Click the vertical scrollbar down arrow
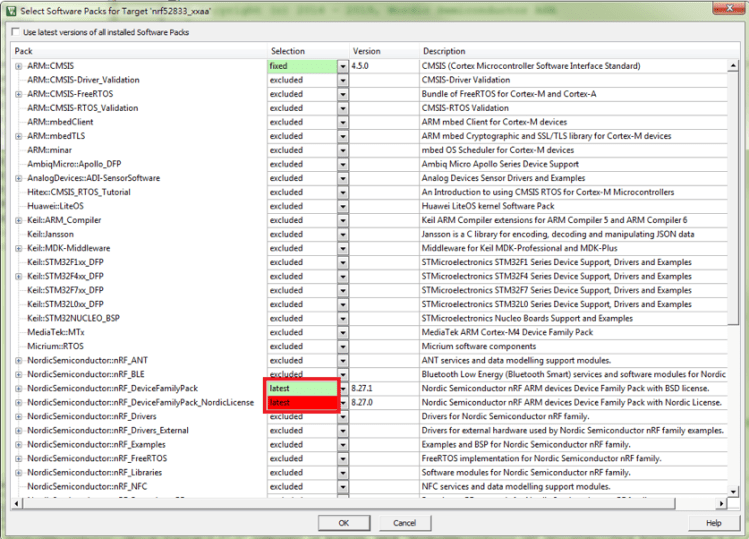This screenshot has height=539, width=749. [733, 491]
